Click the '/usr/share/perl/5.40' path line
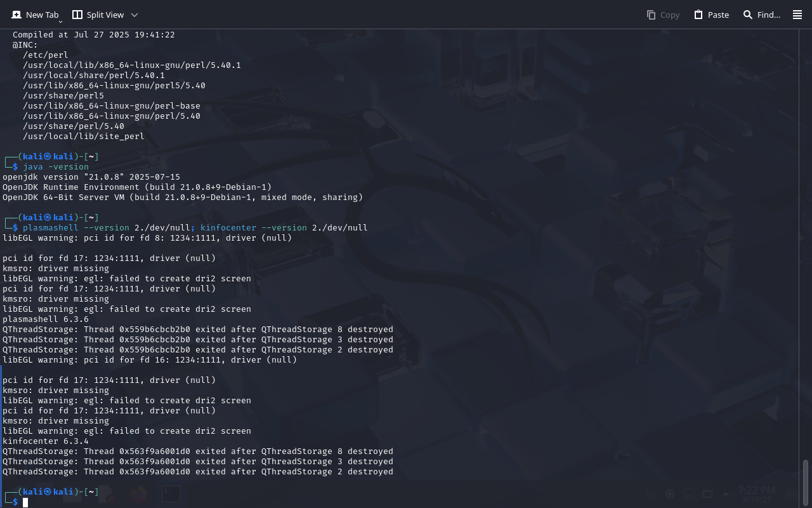812x508 pixels. [74, 126]
